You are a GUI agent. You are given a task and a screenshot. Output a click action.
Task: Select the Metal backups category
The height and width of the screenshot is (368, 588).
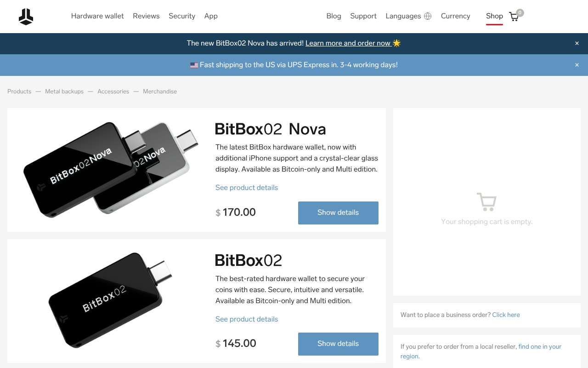point(64,91)
